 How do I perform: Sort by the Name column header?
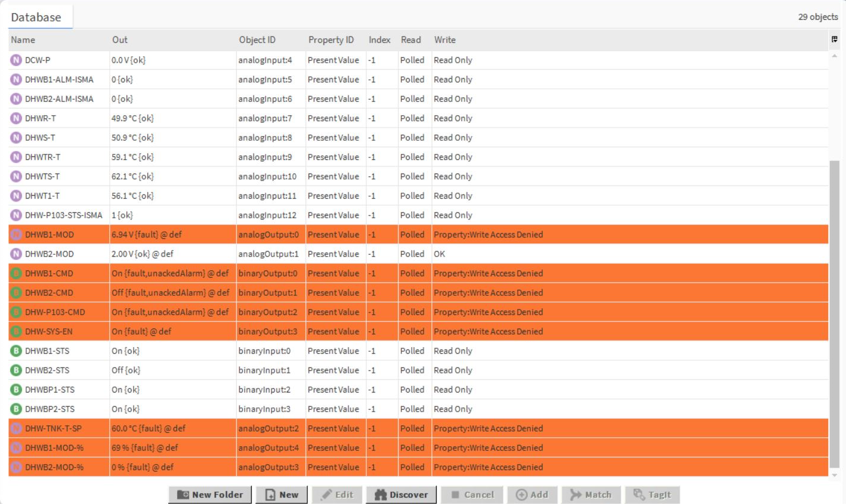pyautogui.click(x=23, y=40)
